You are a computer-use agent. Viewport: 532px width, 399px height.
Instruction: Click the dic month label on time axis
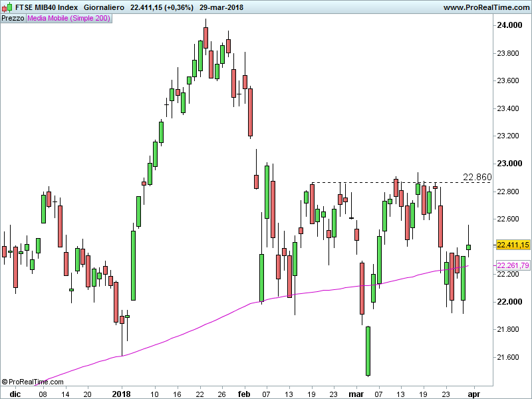click(15, 394)
